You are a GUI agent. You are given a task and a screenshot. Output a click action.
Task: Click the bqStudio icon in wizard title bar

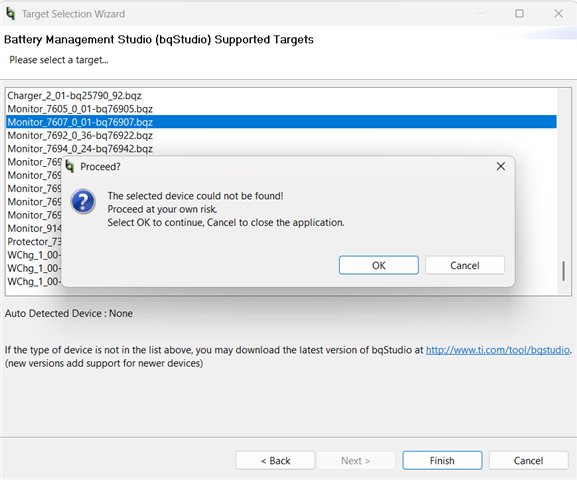click(11, 14)
